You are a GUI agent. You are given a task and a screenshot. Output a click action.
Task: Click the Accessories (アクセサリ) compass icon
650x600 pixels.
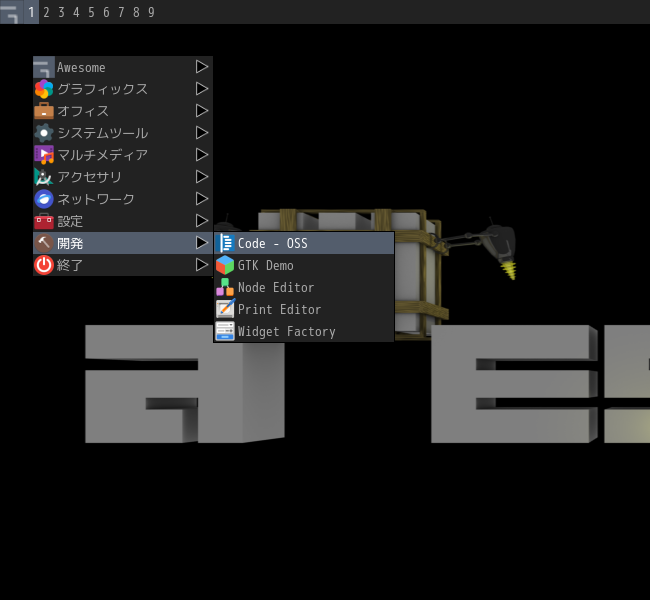point(44,177)
